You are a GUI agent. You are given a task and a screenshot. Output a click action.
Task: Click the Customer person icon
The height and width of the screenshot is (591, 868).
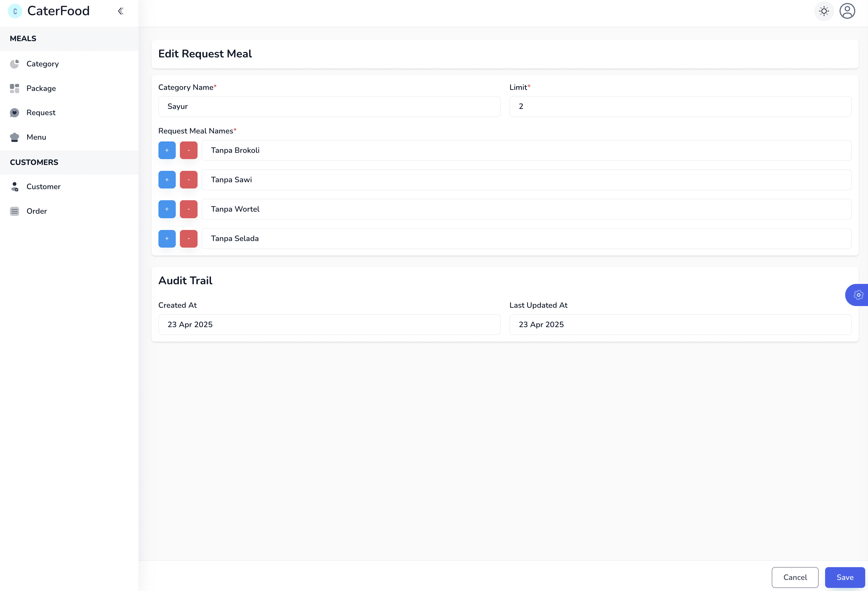(x=15, y=187)
